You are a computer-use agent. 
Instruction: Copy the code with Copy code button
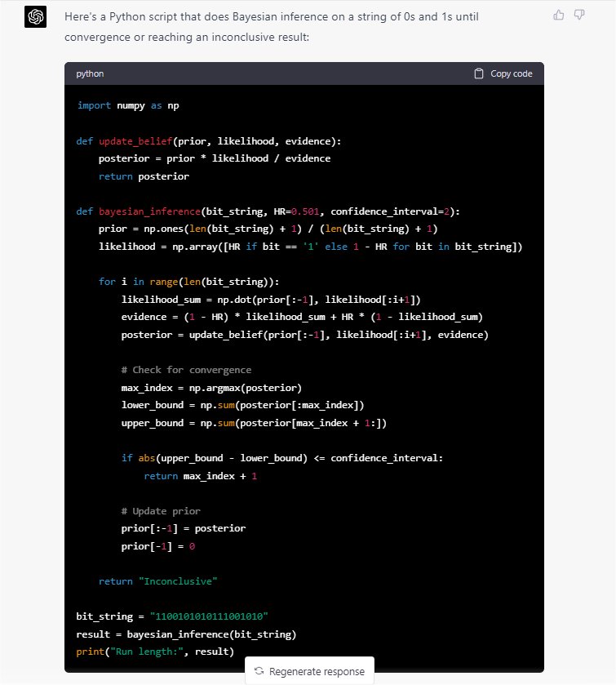pos(503,73)
